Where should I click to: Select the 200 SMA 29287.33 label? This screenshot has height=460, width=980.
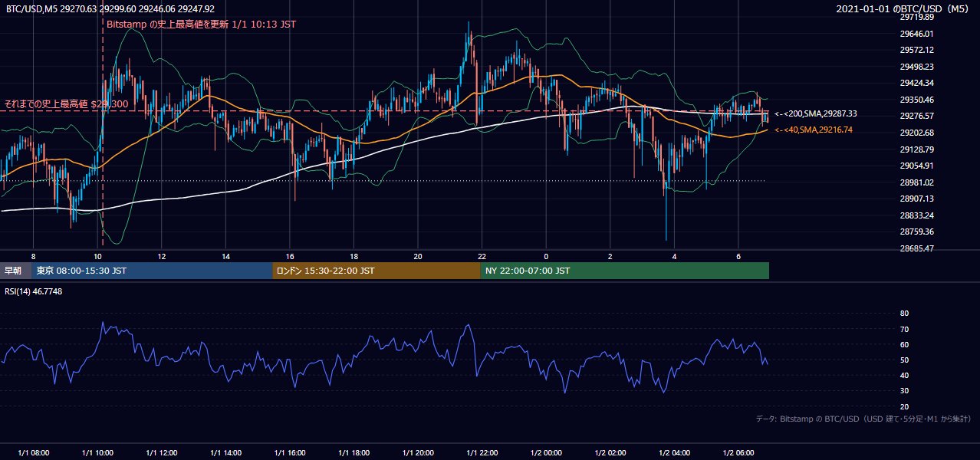pyautogui.click(x=816, y=113)
